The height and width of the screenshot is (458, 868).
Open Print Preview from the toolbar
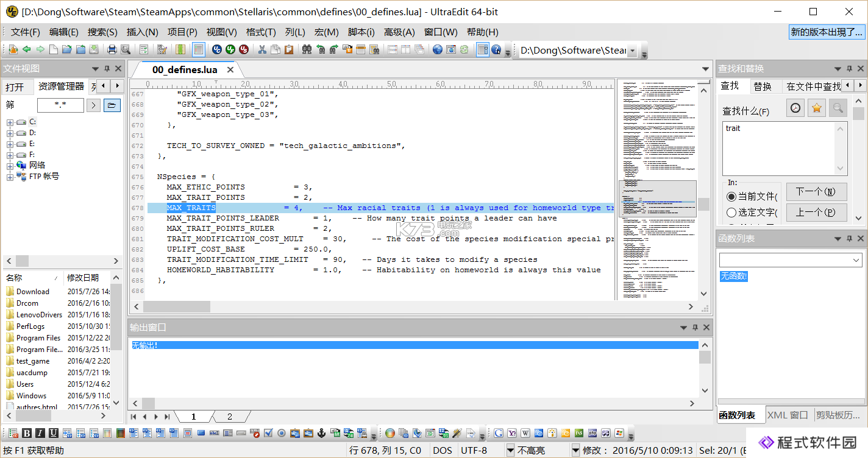click(126, 50)
